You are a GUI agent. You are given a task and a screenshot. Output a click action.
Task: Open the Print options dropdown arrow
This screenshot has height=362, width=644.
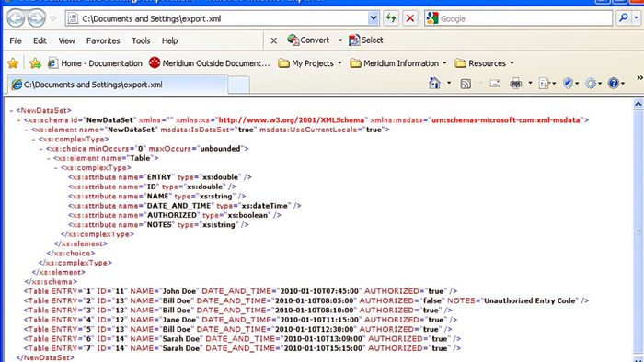tap(530, 84)
